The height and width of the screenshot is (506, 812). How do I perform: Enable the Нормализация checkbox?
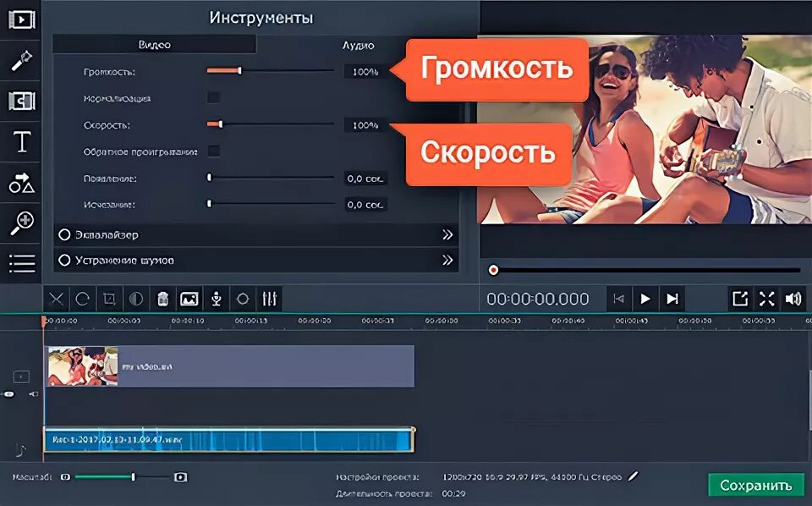click(x=214, y=97)
